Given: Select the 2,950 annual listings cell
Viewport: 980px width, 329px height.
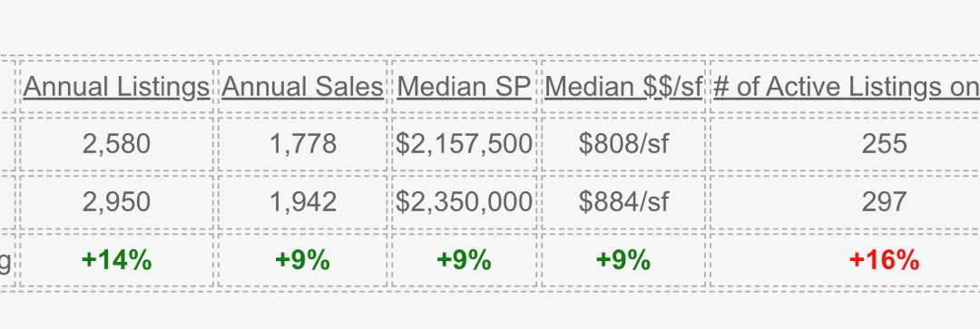Looking at the screenshot, I should coord(116,201).
